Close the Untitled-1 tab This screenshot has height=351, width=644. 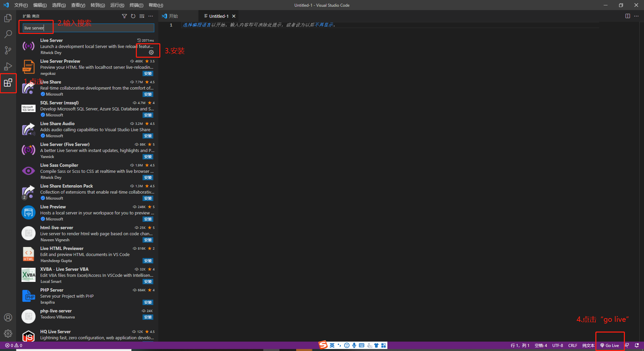point(234,16)
